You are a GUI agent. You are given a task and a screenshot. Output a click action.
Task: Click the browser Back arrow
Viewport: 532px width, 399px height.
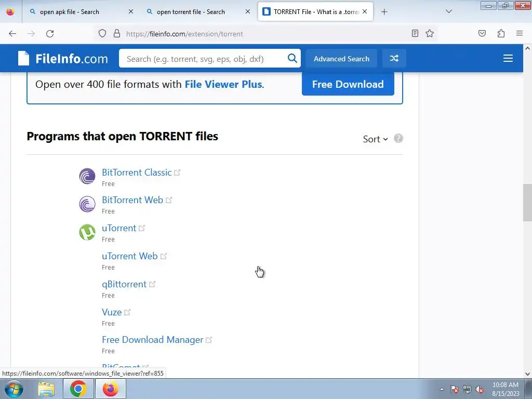click(x=12, y=34)
